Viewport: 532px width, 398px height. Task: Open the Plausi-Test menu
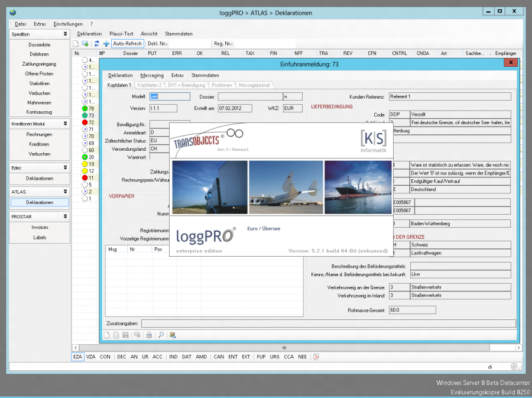coord(121,34)
